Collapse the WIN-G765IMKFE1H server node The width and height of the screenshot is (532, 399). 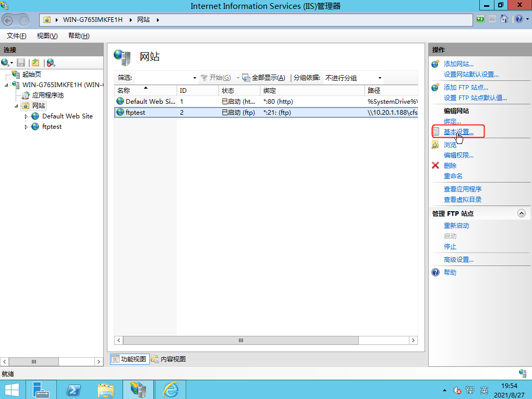tap(6, 85)
